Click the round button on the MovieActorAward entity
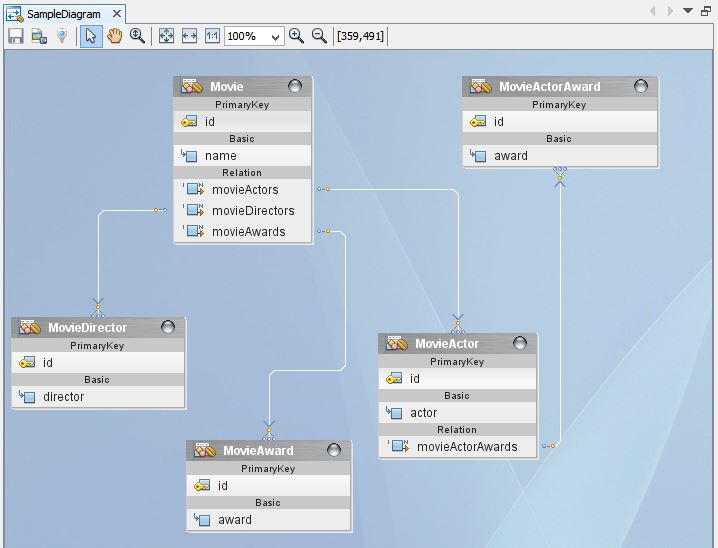The width and height of the screenshot is (718, 548). 641,86
